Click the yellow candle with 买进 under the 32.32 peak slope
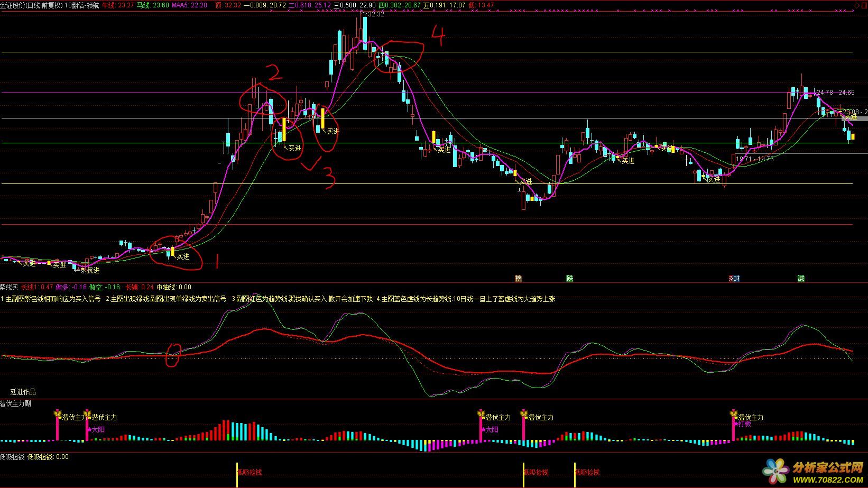The height and width of the screenshot is (488, 868). click(433, 137)
